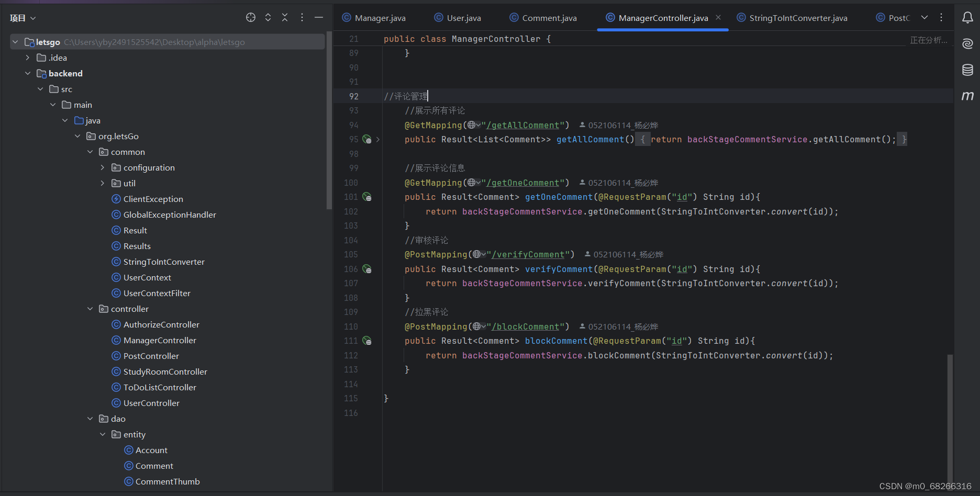Expand the configuration package
Screen dimensions: 980x496
(x=103, y=167)
